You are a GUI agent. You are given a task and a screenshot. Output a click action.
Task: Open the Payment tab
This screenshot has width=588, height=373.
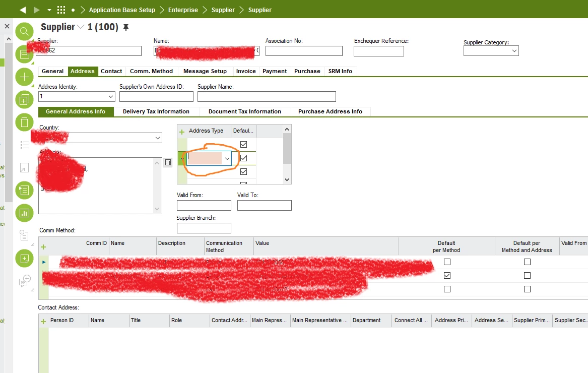275,71
